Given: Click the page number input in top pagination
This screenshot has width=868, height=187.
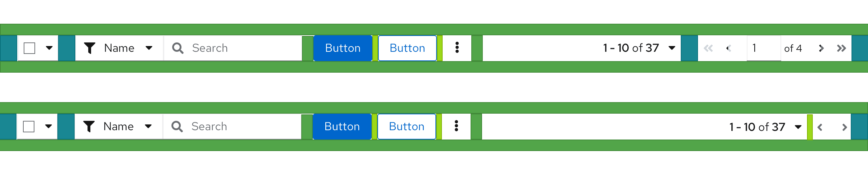Looking at the screenshot, I should pyautogui.click(x=764, y=48).
